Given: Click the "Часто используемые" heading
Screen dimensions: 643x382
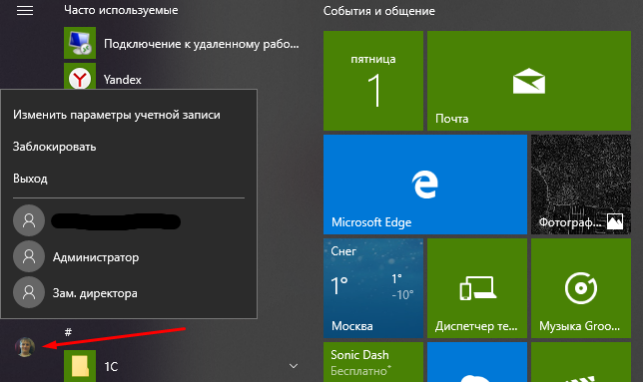Looking at the screenshot, I should point(121,10).
